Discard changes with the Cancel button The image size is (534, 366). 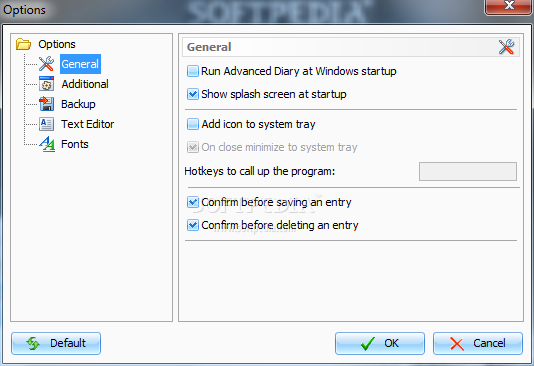point(478,343)
